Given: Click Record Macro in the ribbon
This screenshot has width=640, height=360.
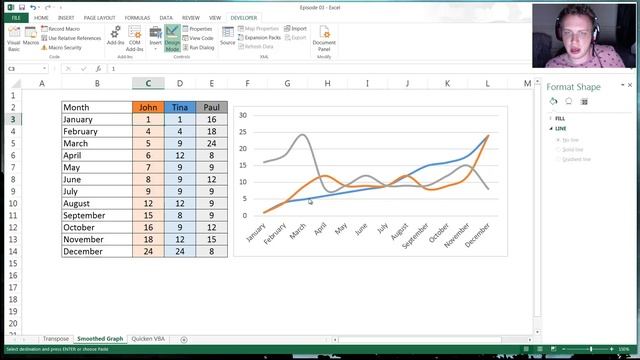Looking at the screenshot, I should click(60, 29).
